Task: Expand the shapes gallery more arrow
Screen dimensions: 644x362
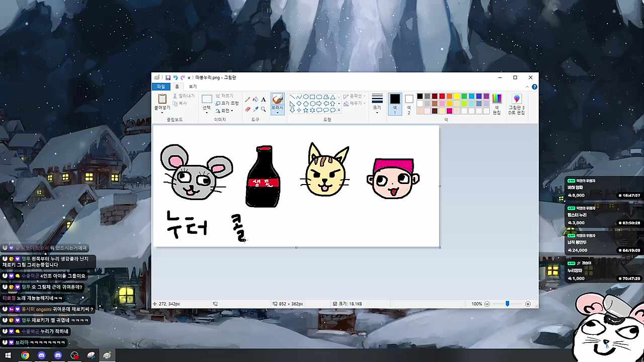Action: click(x=339, y=110)
